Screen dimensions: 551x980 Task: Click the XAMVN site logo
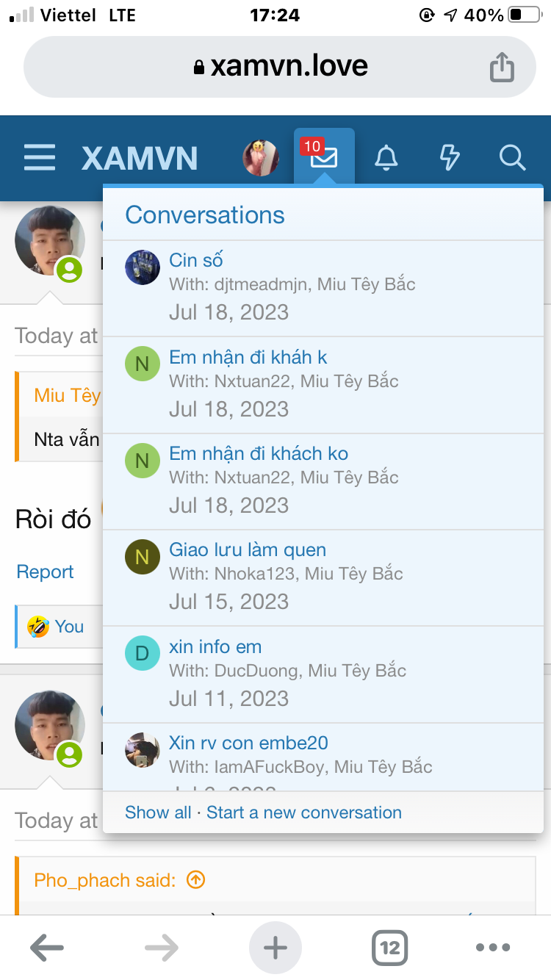click(x=140, y=158)
